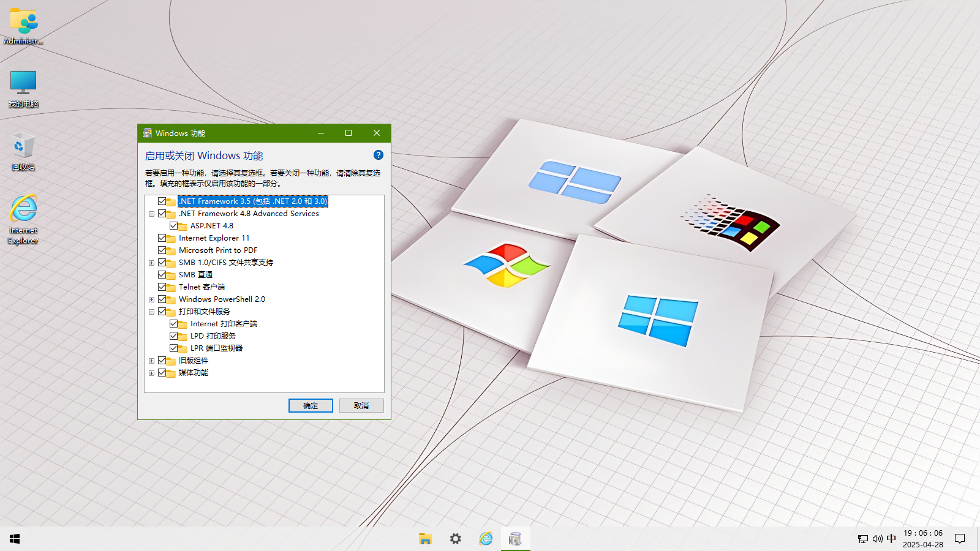
Task: Click the Windows 功能 taskbar icon
Action: [515, 539]
